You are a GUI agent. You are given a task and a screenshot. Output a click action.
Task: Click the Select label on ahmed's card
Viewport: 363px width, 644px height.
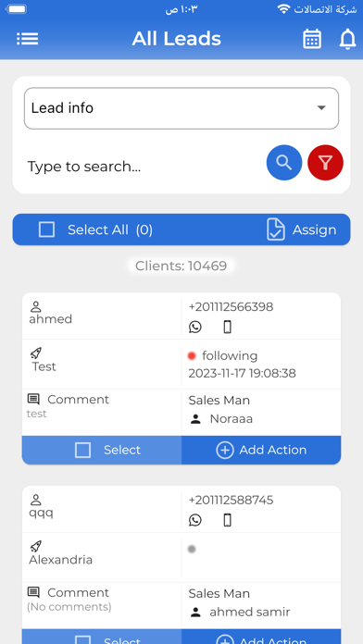[x=122, y=450]
